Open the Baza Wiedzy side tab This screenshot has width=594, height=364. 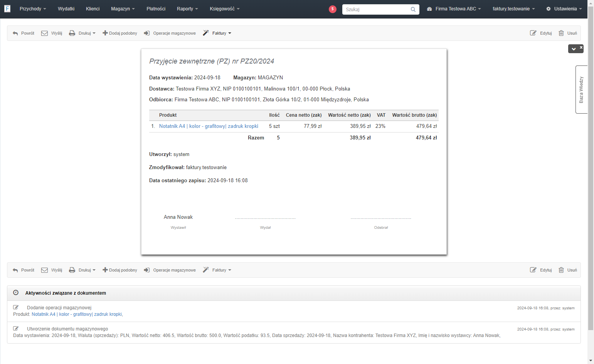click(581, 89)
